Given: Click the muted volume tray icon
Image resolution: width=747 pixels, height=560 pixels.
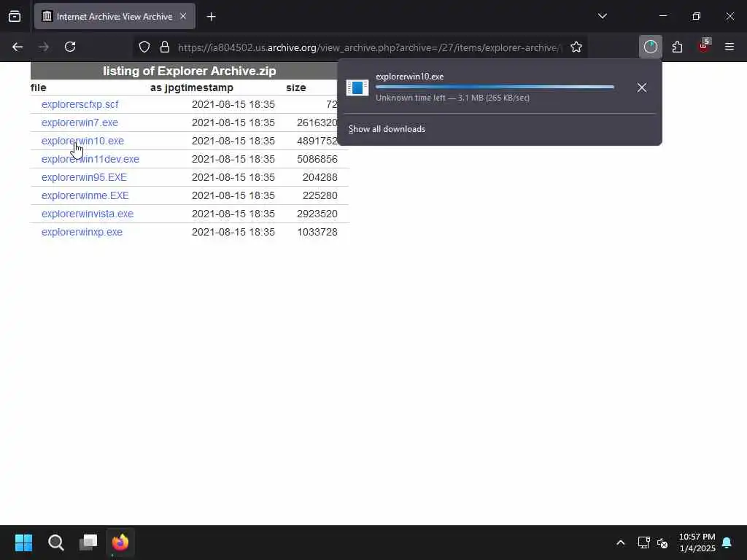Looking at the screenshot, I should (662, 542).
